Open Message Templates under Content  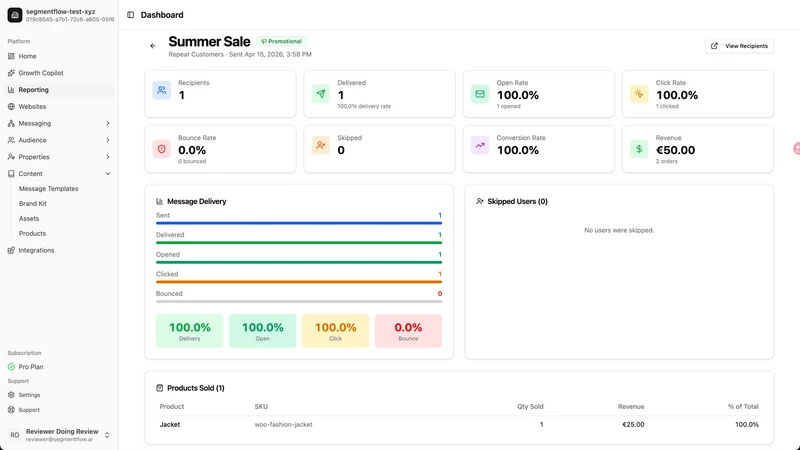(x=48, y=189)
